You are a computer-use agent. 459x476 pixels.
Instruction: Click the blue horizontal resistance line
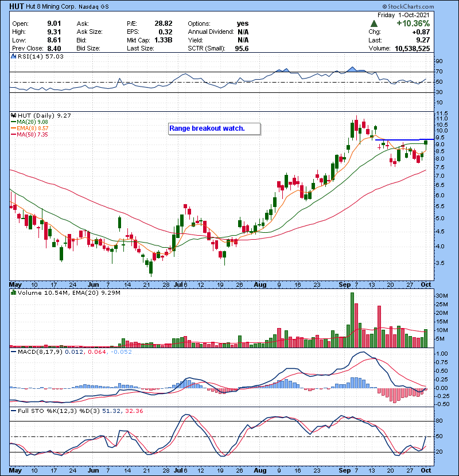(x=404, y=139)
